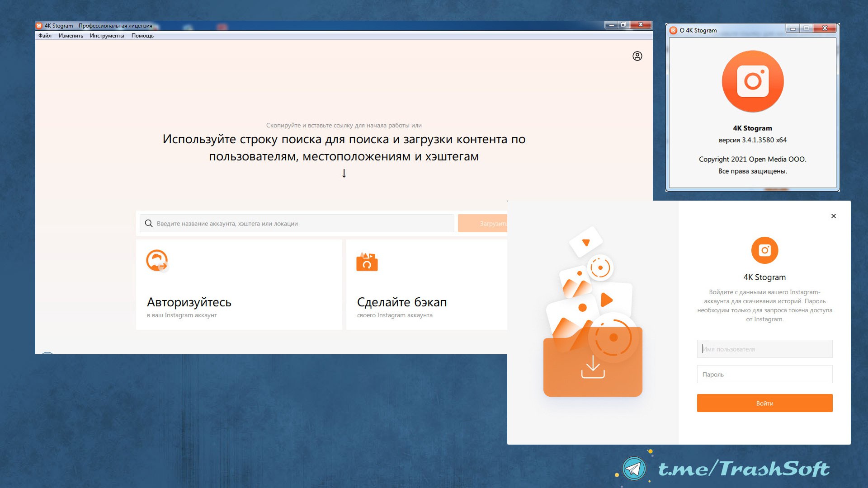Click the 4K Stogram main window title icon
868x488 pixels.
click(x=39, y=26)
